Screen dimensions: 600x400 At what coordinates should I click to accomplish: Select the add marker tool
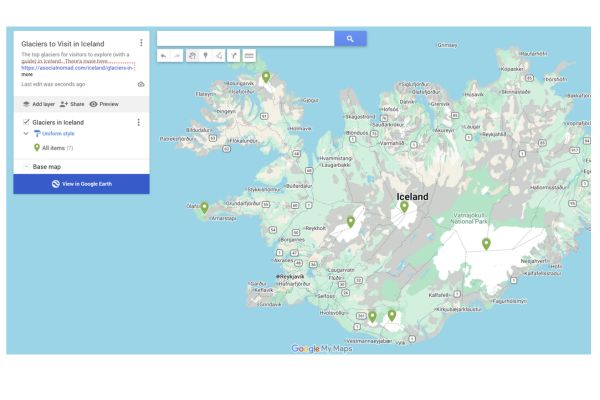click(x=205, y=56)
